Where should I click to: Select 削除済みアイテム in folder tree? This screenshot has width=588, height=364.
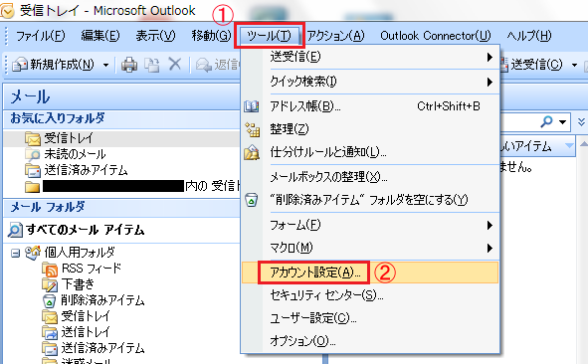[x=102, y=300]
